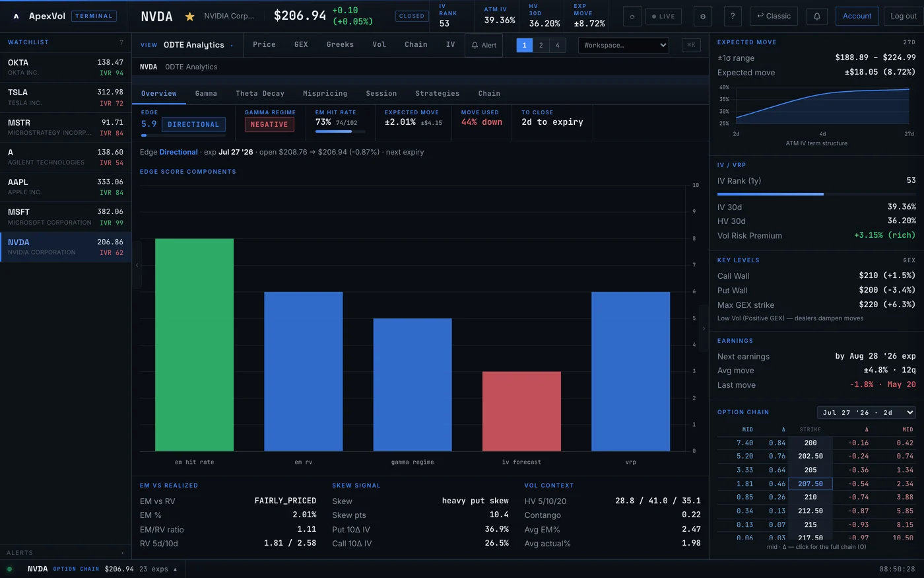This screenshot has width=924, height=578.
Task: Select OKTA in watchlist
Action: [65, 67]
